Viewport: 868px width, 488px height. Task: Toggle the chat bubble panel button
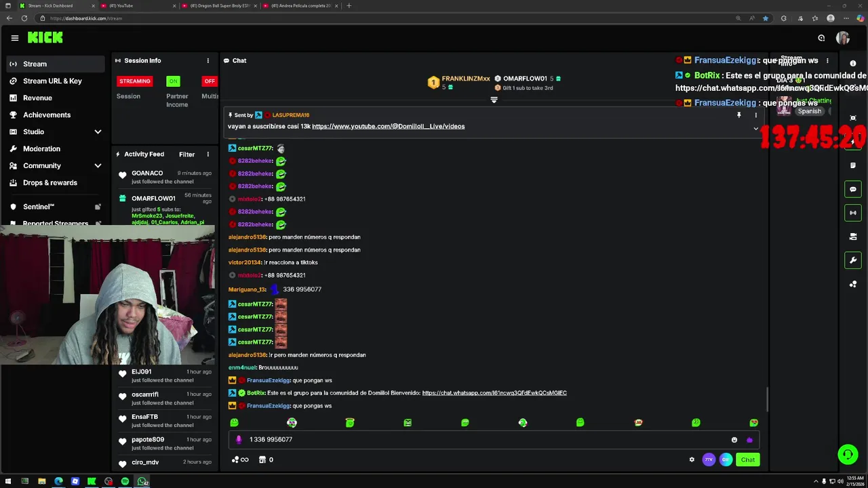click(853, 189)
